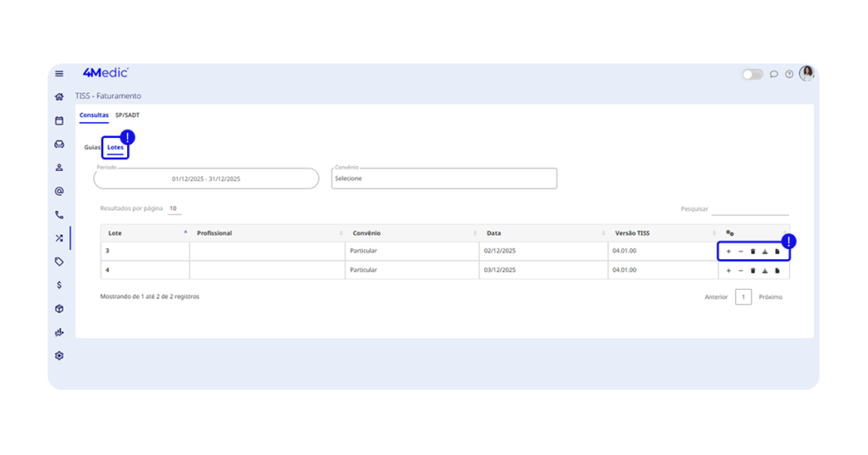Toggle the switch in the top header
Image resolution: width=868 pixels, height=455 pixels.
tap(753, 75)
